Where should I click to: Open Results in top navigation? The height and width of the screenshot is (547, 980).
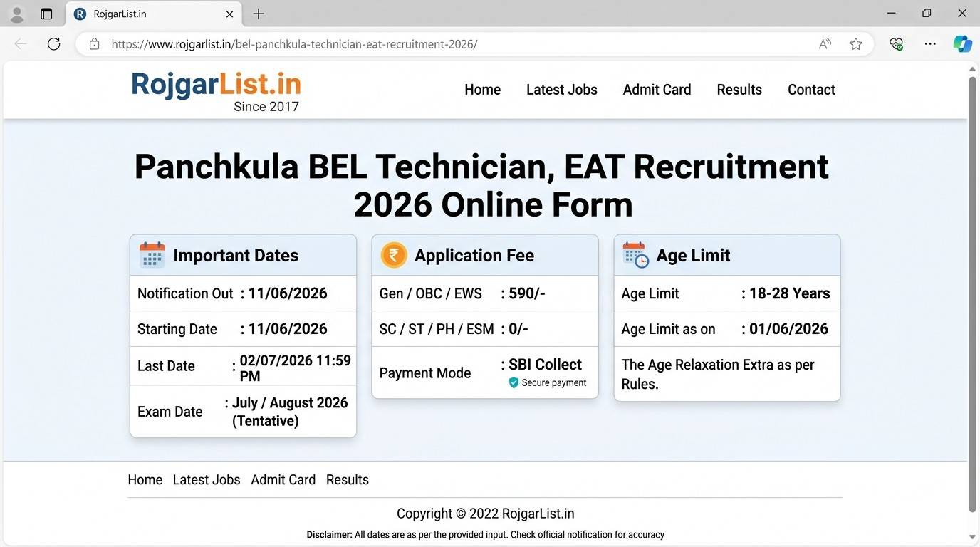coord(739,90)
